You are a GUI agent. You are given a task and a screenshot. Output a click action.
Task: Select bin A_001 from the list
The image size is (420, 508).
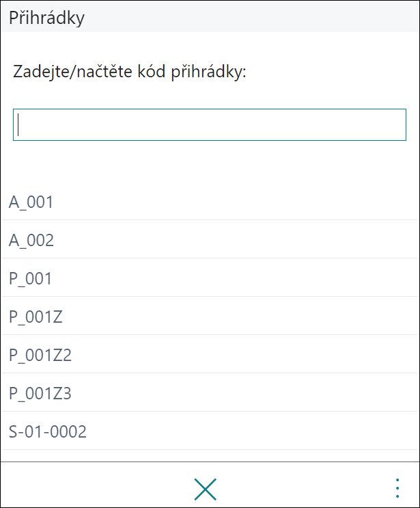pyautogui.click(x=210, y=202)
